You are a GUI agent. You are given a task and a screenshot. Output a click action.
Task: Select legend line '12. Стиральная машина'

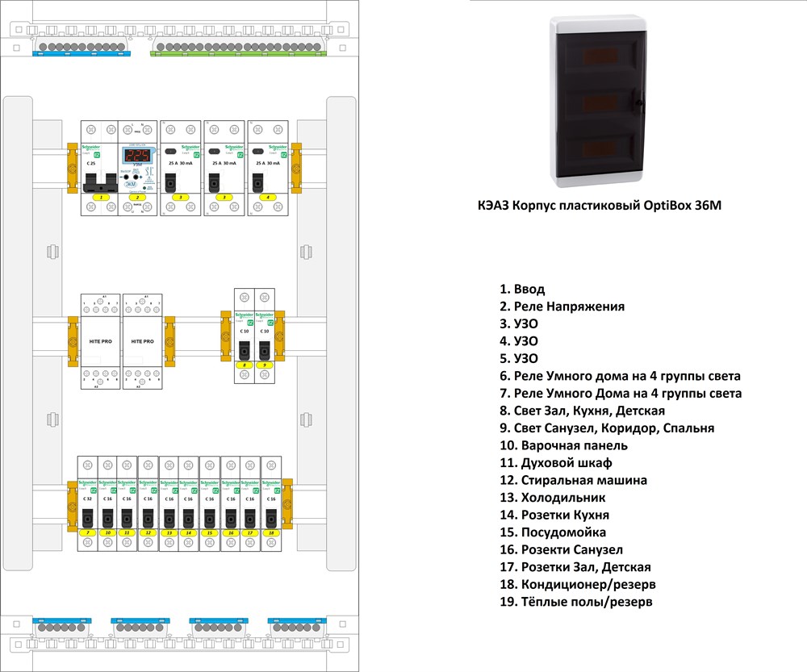click(x=573, y=480)
